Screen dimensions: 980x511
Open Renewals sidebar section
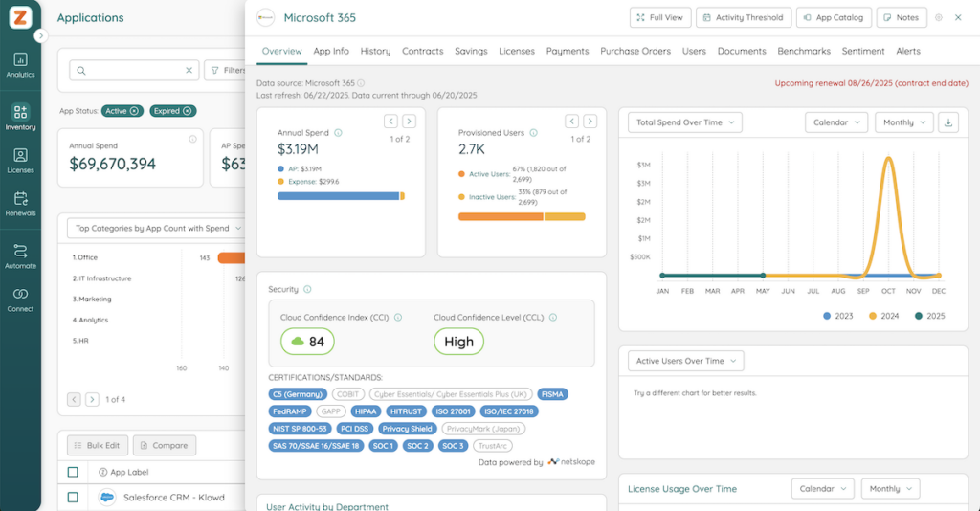[21, 204]
